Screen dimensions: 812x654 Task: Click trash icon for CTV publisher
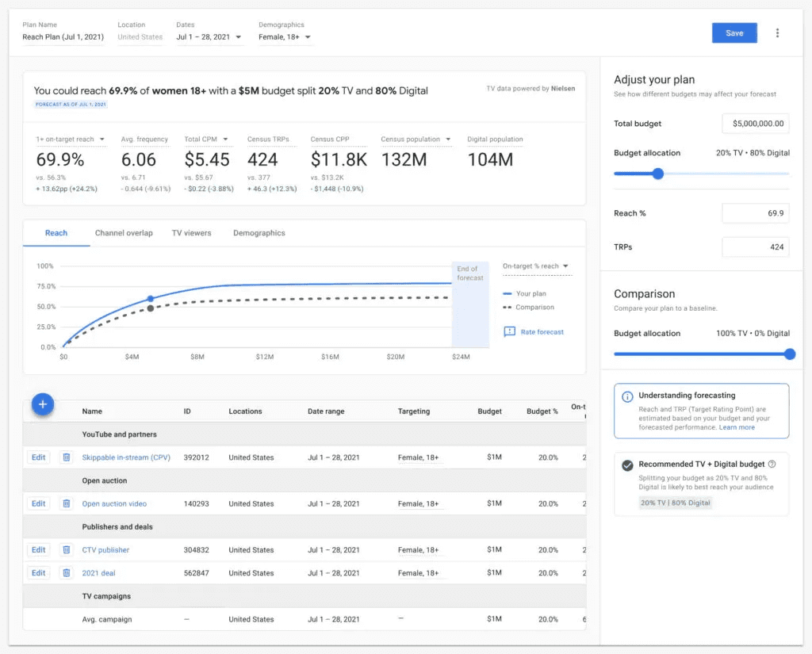67,549
